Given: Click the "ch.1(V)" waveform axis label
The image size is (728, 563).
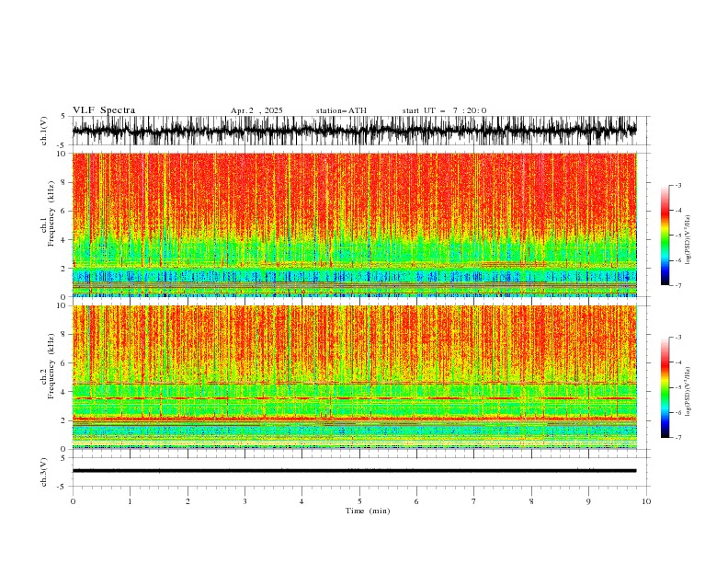Looking at the screenshot, I should coord(44,131).
